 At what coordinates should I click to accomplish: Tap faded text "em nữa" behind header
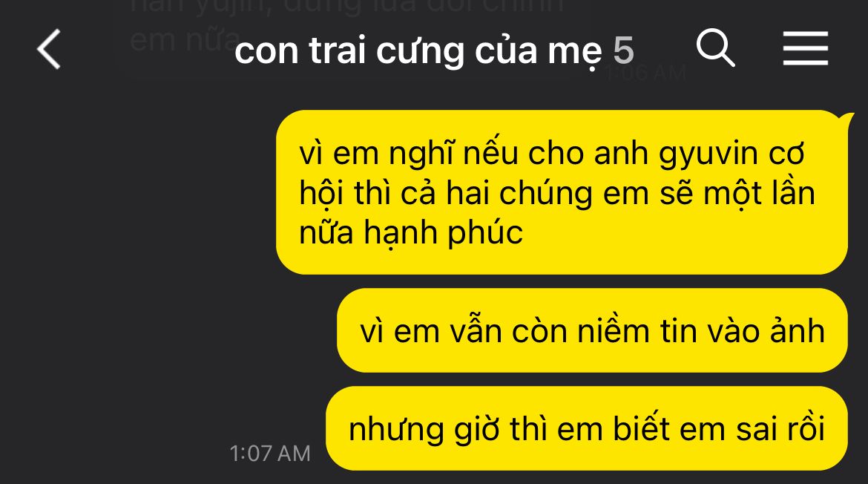click(184, 40)
